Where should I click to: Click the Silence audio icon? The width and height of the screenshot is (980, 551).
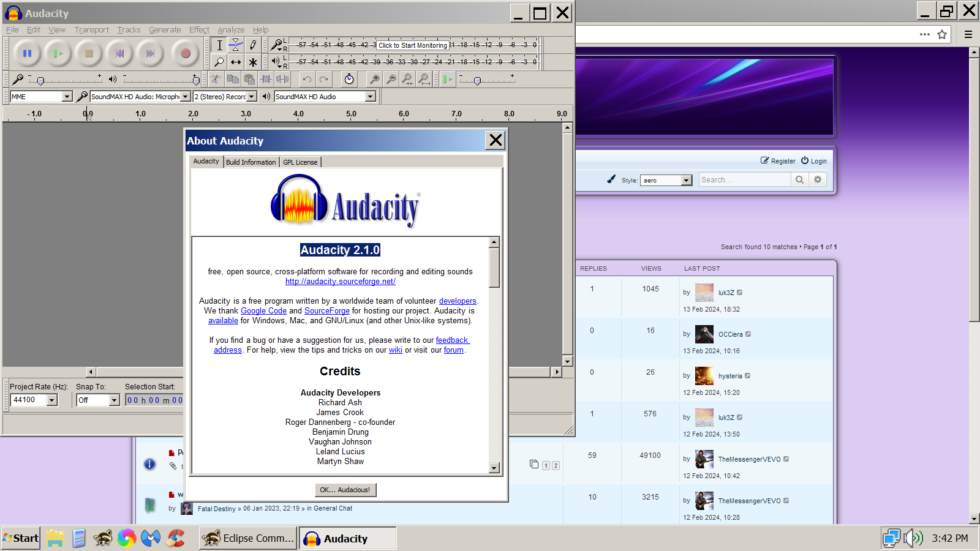click(282, 79)
